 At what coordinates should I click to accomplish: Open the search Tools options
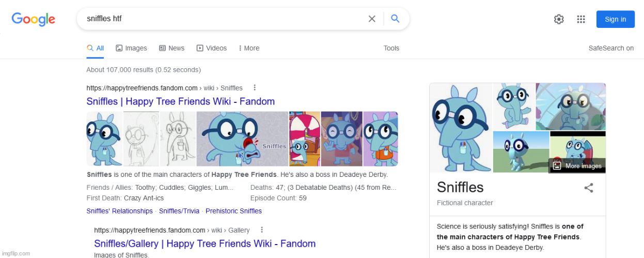pos(391,48)
